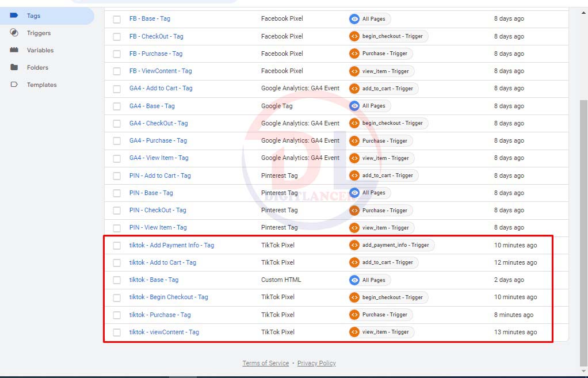588x378 pixels.
Task: Open the FB - CheckOut - Tag link
Action: click(x=156, y=36)
